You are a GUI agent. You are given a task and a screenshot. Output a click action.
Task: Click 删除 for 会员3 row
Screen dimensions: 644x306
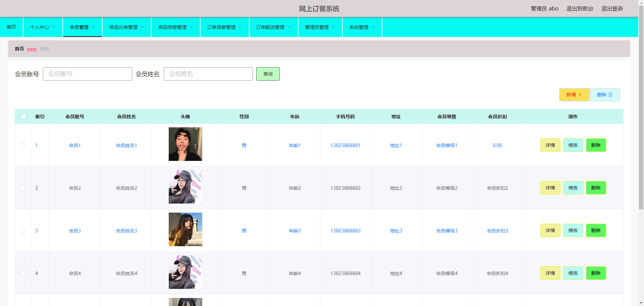(x=596, y=230)
